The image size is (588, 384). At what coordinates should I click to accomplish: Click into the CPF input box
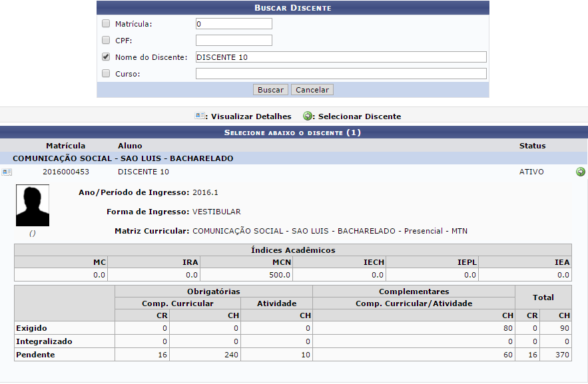pos(234,41)
